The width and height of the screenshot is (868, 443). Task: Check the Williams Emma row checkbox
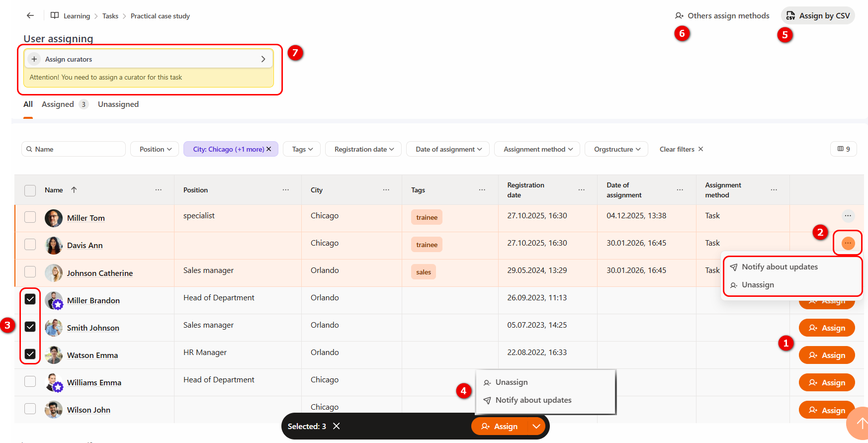pyautogui.click(x=30, y=381)
